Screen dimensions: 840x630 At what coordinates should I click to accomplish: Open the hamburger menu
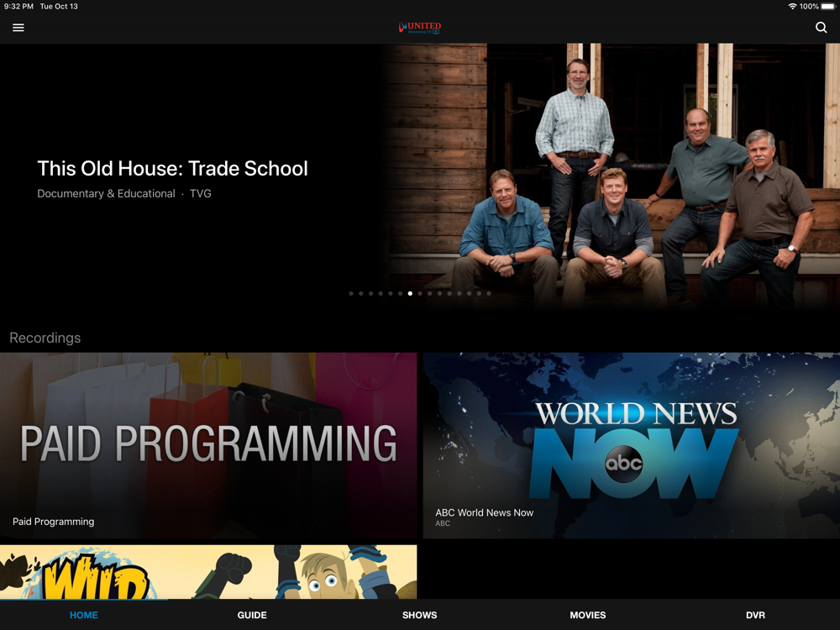18,28
